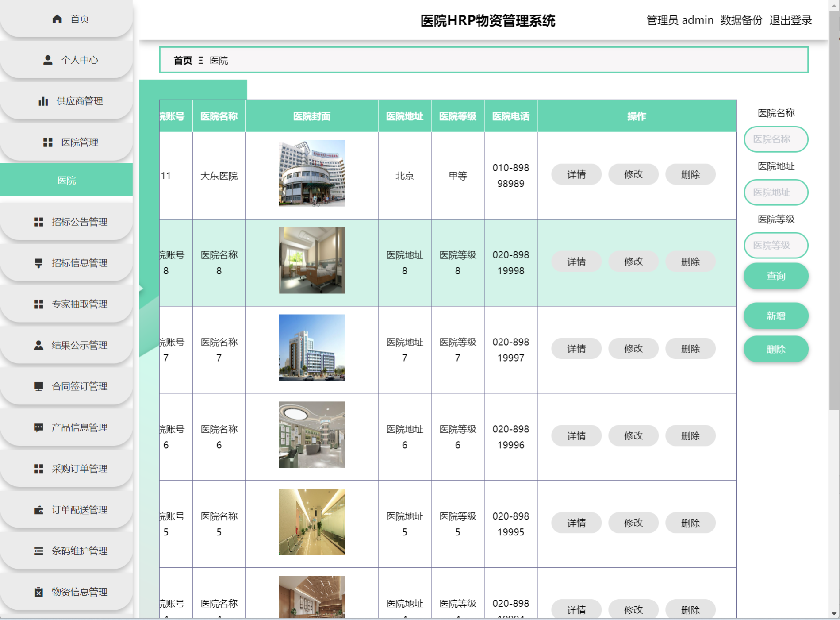Open 首页 in the sidebar
Image resolution: width=840 pixels, height=620 pixels.
(66, 19)
